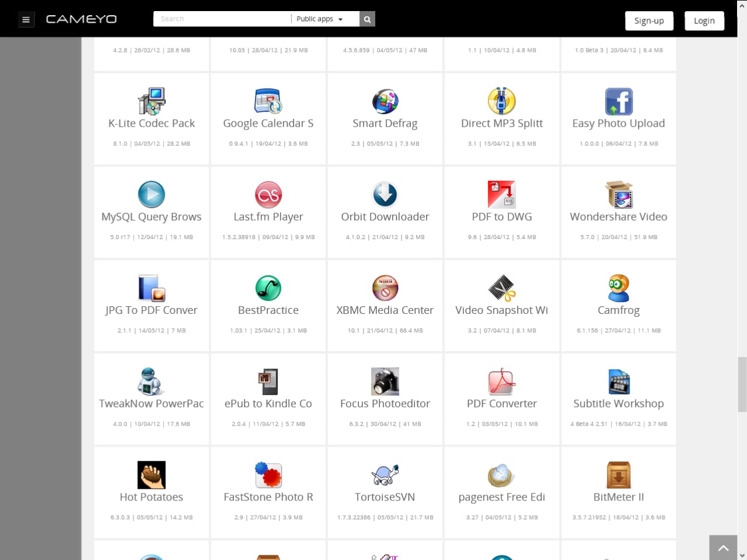Viewport: 747px width, 560px height.
Task: Click the Sign-up button
Action: click(x=649, y=20)
